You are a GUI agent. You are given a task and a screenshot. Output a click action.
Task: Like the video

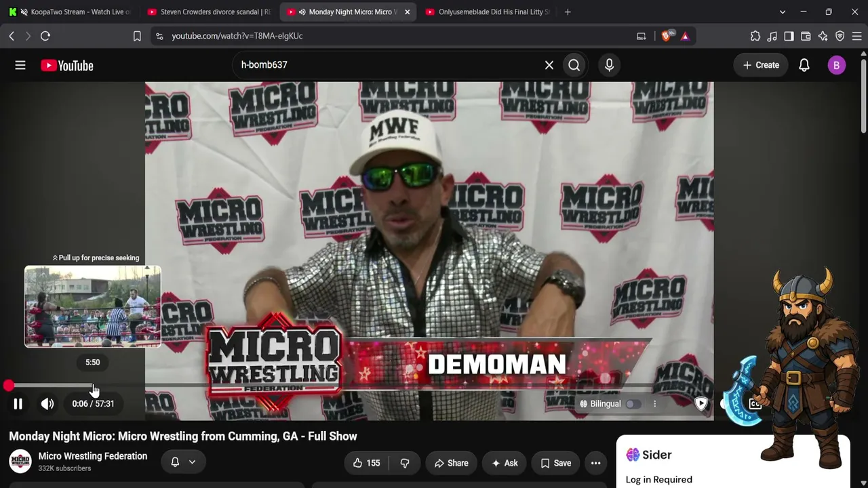[366, 463]
